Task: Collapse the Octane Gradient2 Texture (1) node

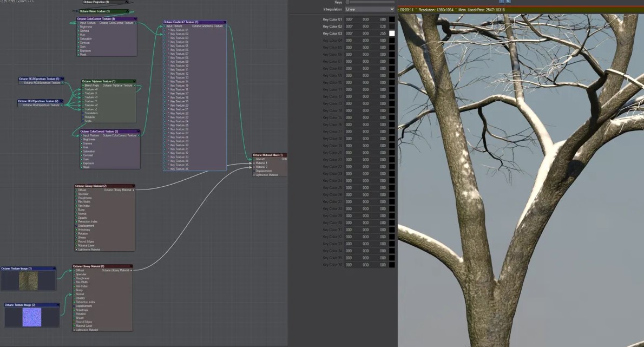Action: pyautogui.click(x=224, y=22)
